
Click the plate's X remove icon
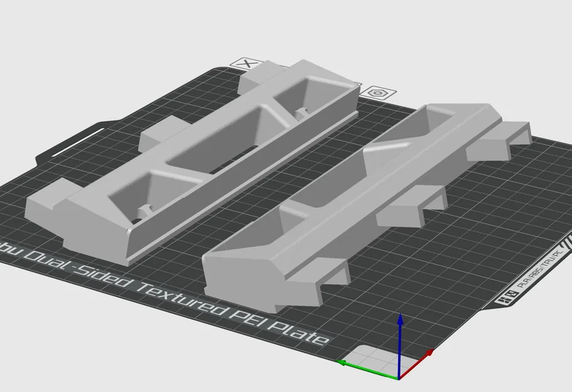coord(247,63)
